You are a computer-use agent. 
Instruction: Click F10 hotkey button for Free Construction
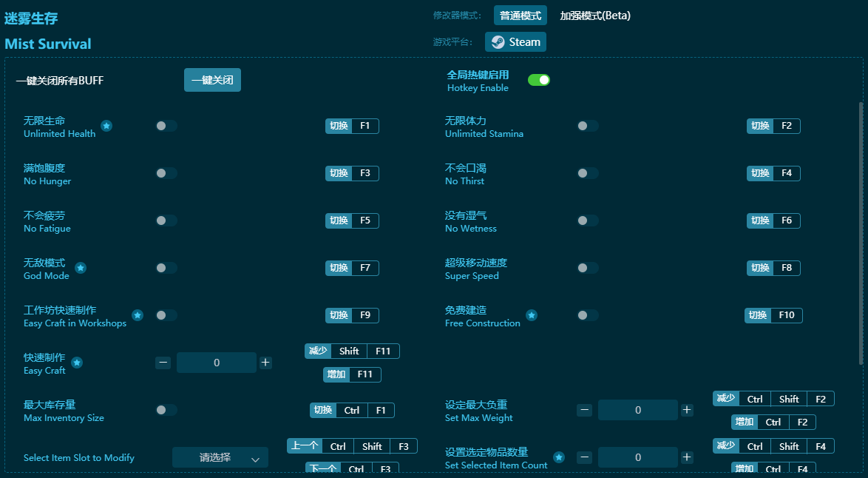coord(773,315)
